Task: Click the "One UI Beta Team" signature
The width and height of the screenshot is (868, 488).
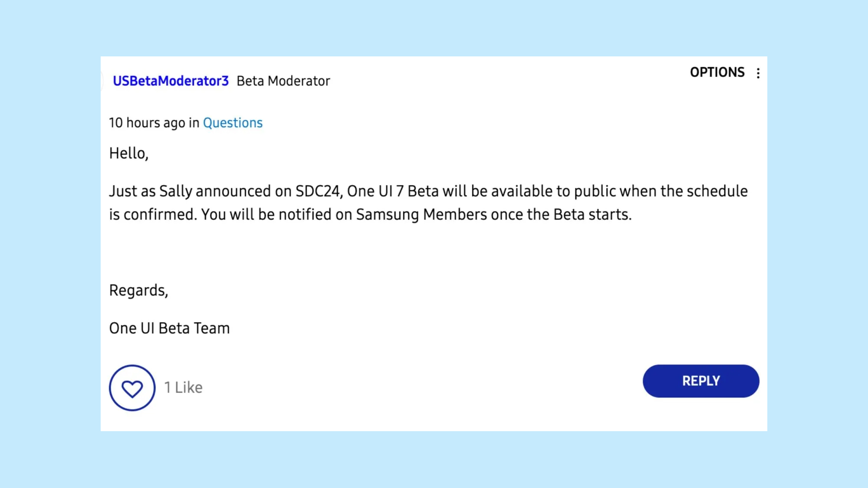Action: [169, 328]
